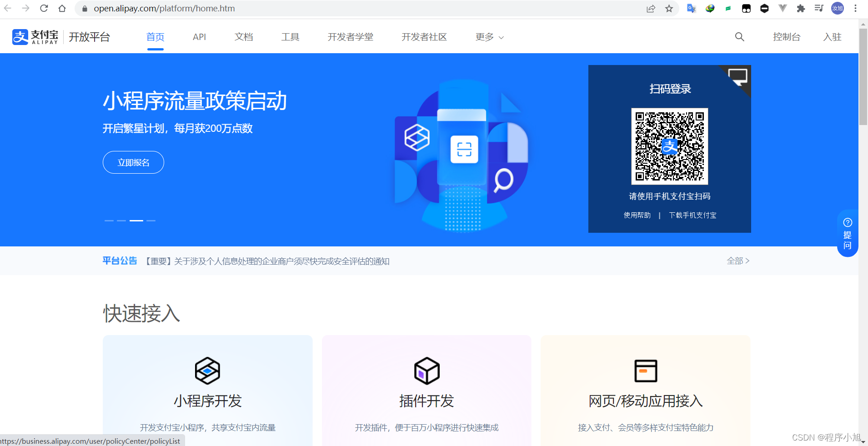Open 网页/移动应用接入 card title
Screen dimensions: 868x446
click(x=646, y=401)
